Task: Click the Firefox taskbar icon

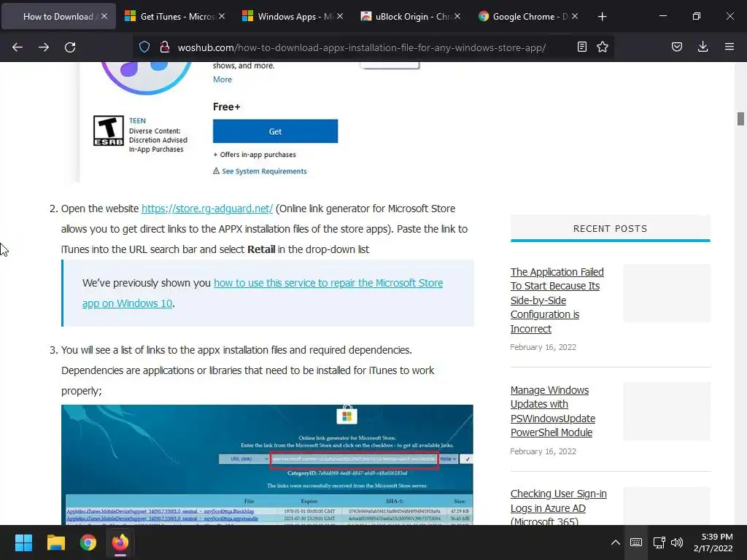Action: (x=120, y=542)
